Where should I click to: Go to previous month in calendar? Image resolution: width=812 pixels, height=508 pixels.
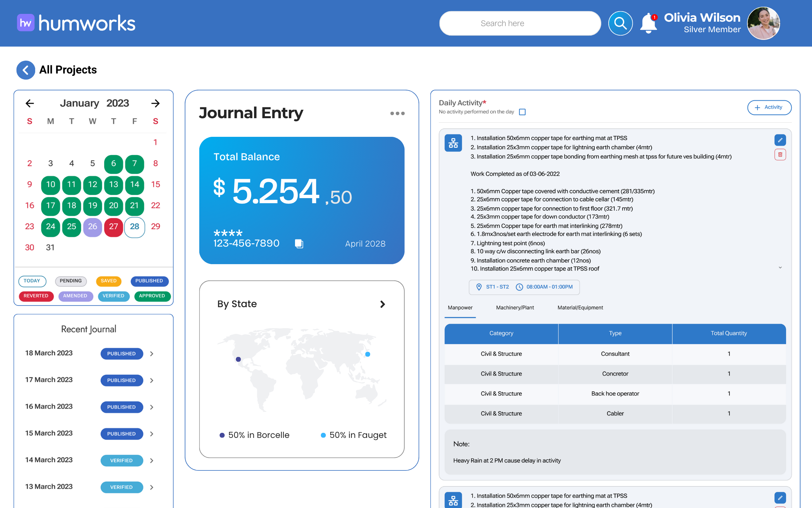click(30, 103)
